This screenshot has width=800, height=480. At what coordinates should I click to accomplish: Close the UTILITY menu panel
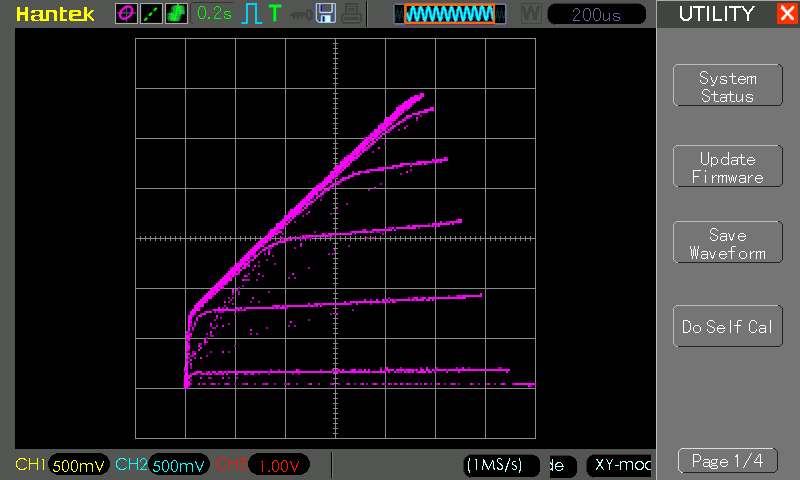(786, 14)
